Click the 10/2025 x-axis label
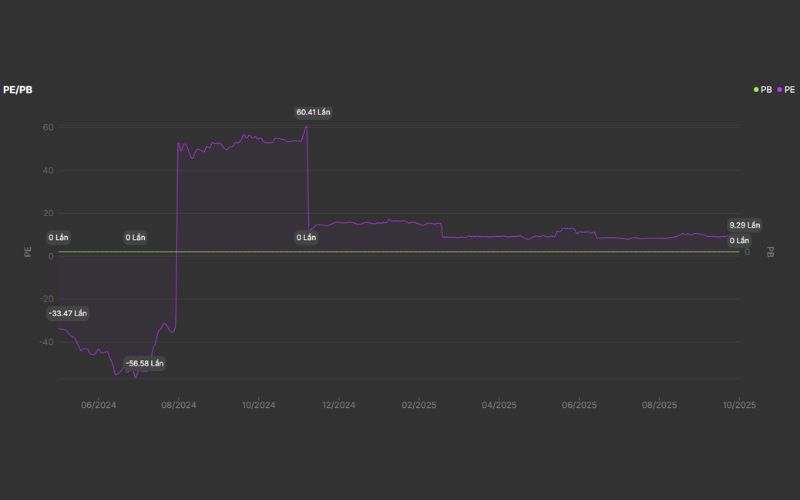This screenshot has width=800, height=500. (x=739, y=405)
